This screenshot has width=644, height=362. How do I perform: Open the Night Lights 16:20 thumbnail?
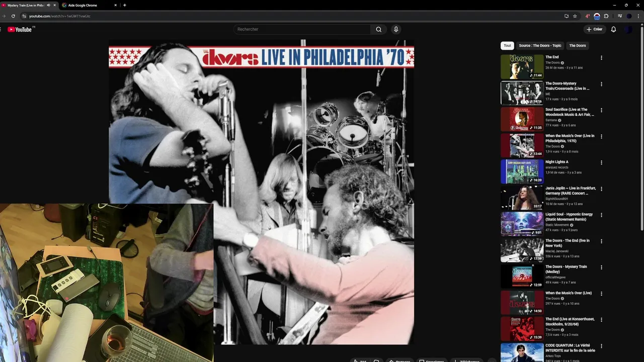(x=522, y=171)
